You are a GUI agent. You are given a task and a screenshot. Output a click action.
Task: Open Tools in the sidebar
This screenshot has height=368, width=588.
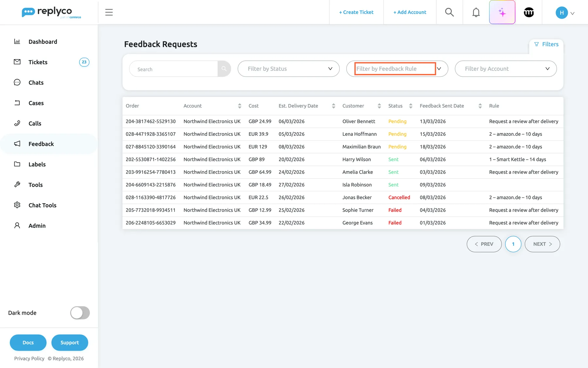coord(49,185)
